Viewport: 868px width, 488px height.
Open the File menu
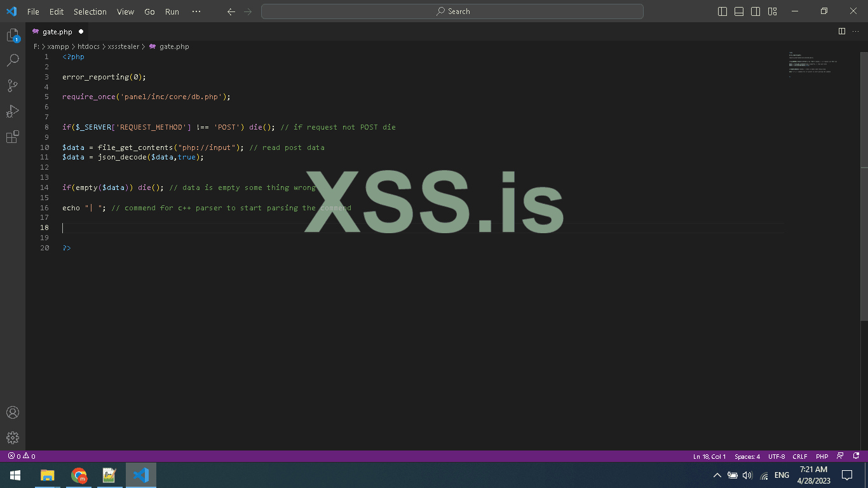[x=33, y=11]
